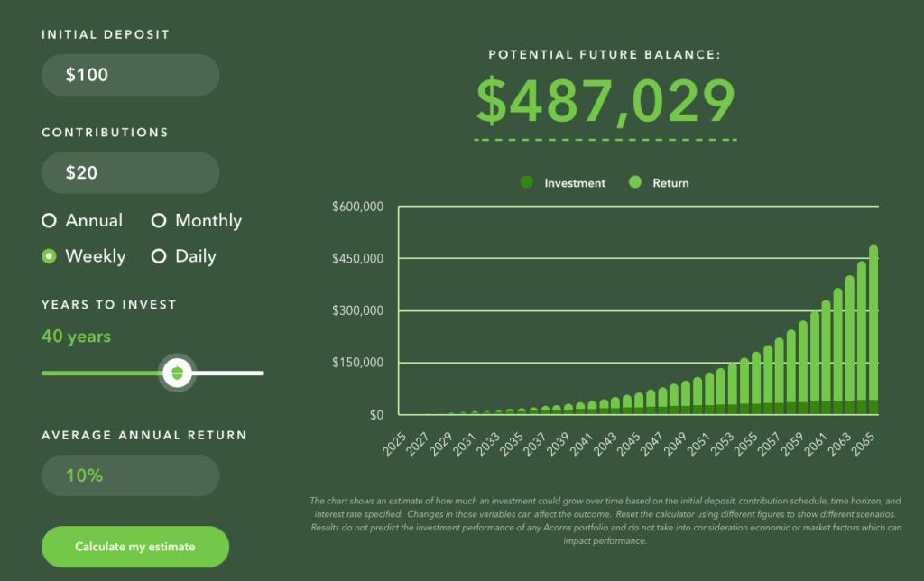Toggle the Investment legend dot
Viewport: 924px width, 581px height.
click(x=528, y=182)
